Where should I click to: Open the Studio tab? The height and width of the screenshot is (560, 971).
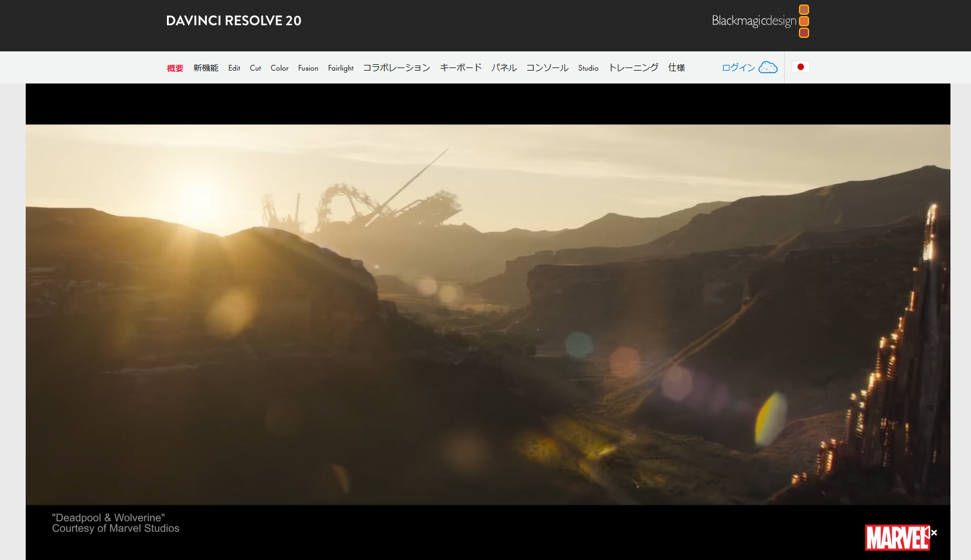pos(588,68)
